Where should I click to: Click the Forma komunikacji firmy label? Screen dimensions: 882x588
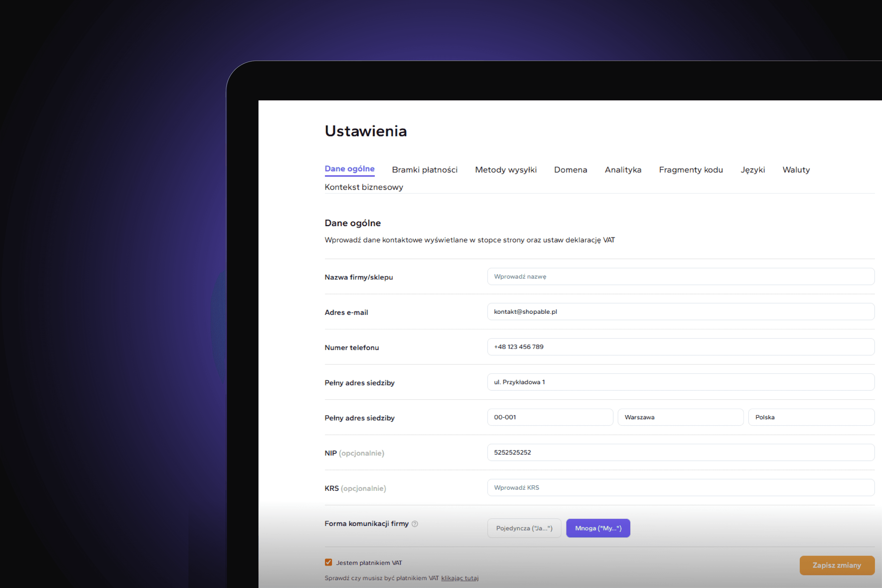[366, 524]
